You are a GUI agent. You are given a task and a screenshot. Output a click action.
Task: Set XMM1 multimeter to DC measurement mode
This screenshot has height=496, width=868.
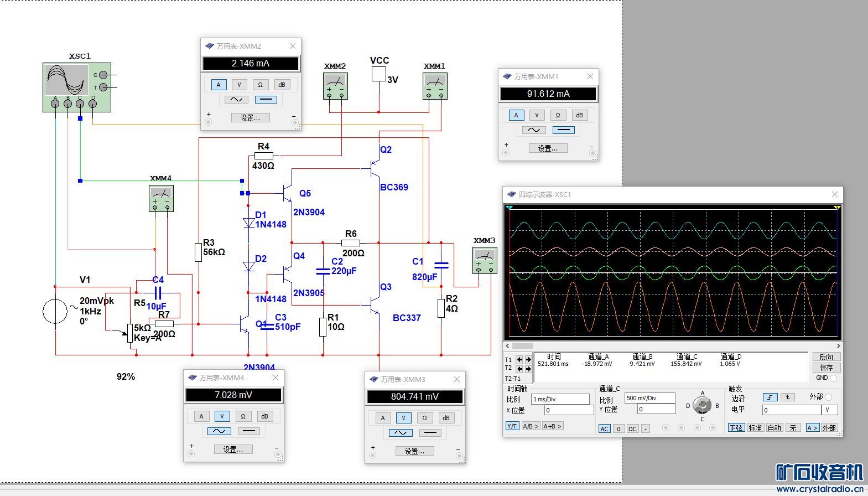click(x=563, y=130)
